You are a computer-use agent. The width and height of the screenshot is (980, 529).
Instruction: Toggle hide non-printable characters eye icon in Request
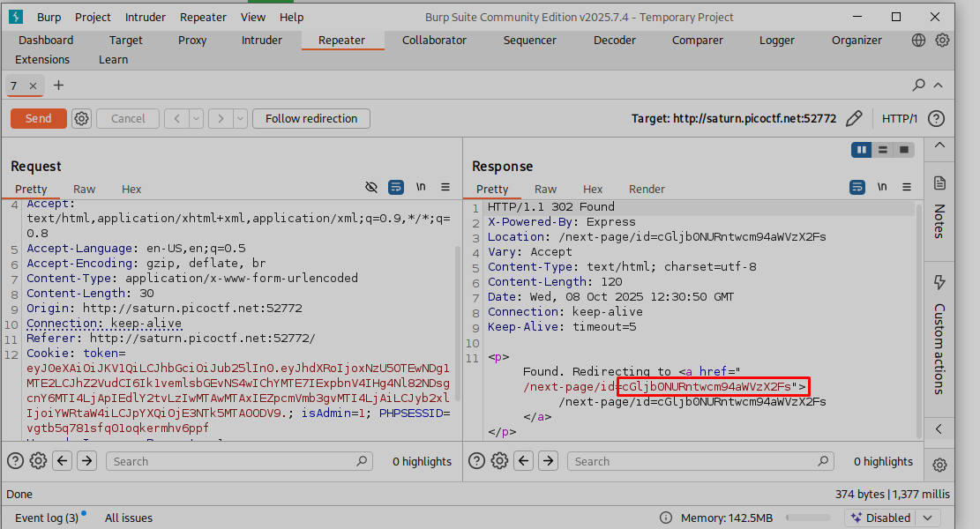click(x=371, y=188)
